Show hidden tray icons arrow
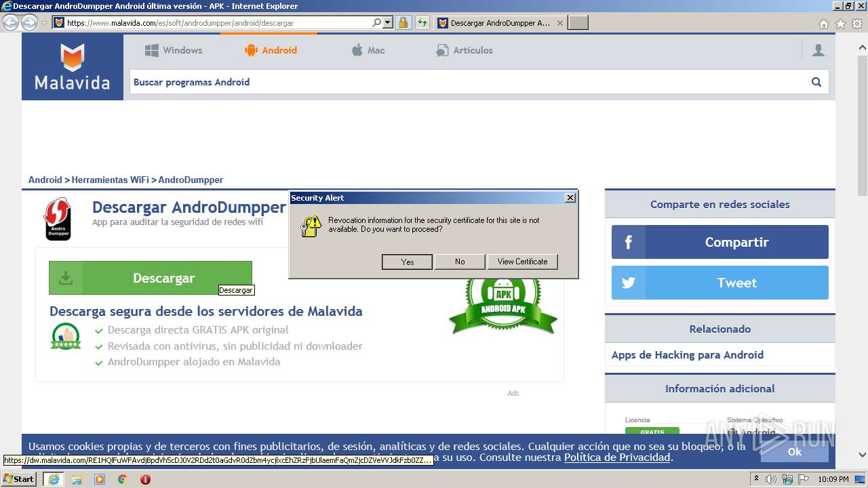This screenshot has width=868, height=488. pos(757,479)
